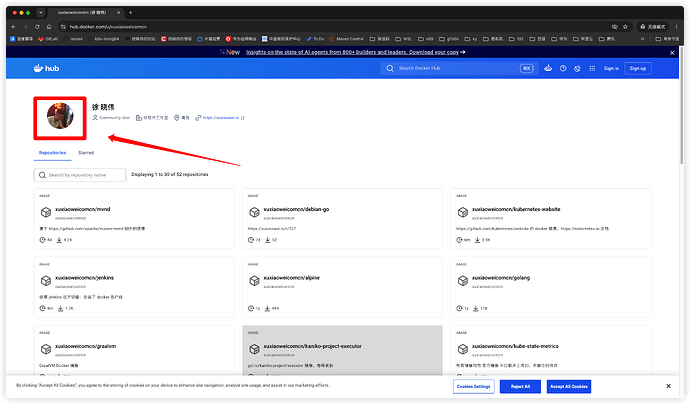The width and height of the screenshot is (690, 404).
Task: Focus the Search by repository name field
Action: [x=80, y=175]
